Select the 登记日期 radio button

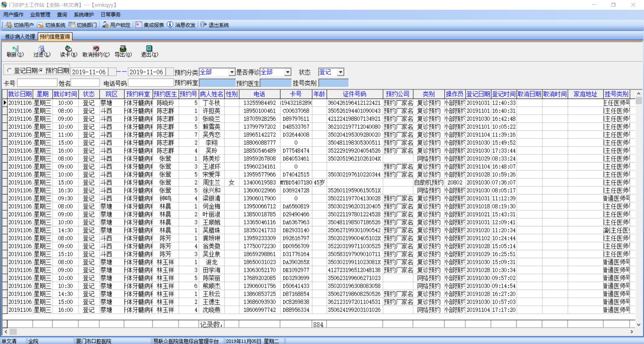click(9, 70)
